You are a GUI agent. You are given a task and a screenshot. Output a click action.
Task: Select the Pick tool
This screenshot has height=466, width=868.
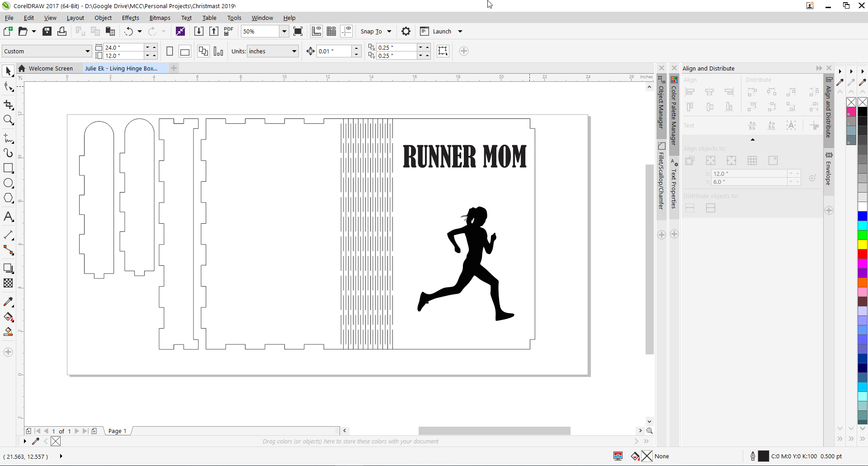tap(8, 71)
